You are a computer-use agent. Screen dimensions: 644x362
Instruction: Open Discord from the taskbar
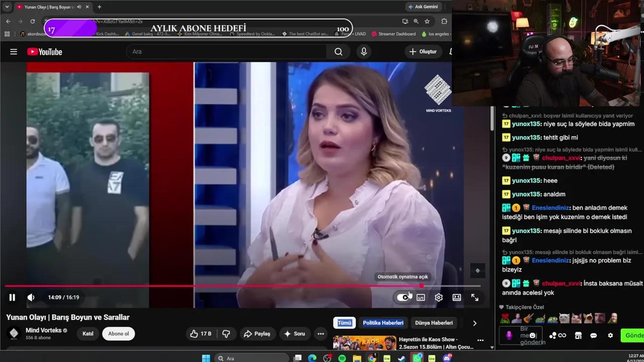pos(447,358)
